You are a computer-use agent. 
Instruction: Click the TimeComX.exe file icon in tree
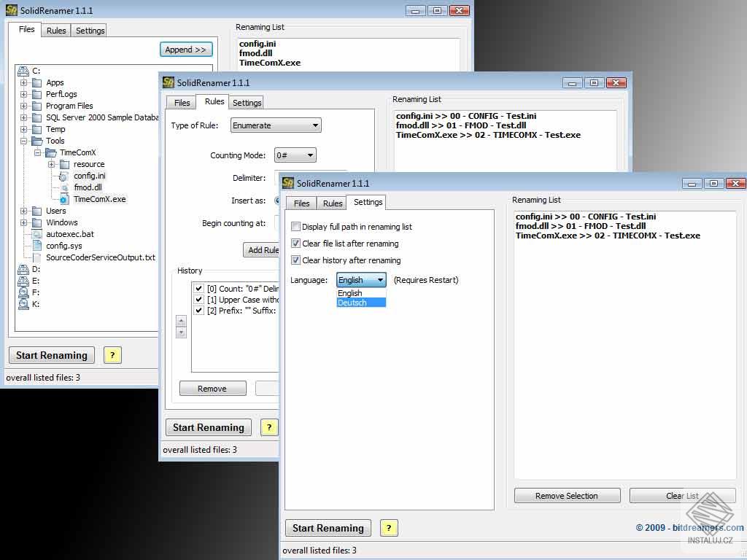64,200
